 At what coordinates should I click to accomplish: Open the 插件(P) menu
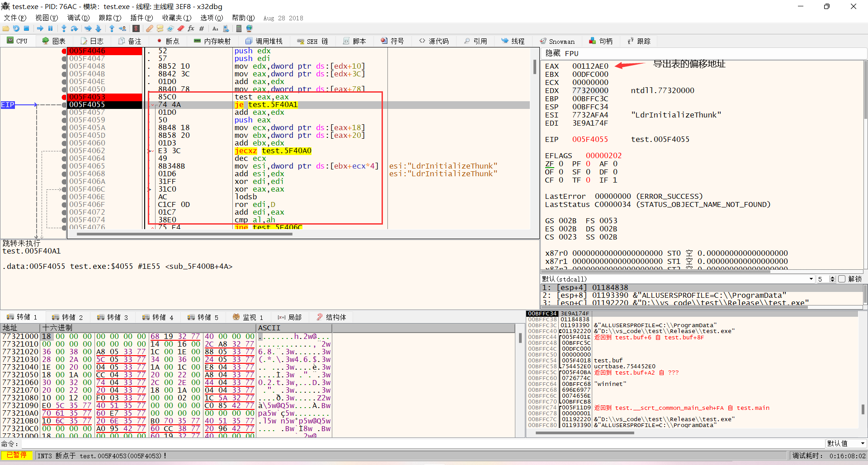pos(142,18)
